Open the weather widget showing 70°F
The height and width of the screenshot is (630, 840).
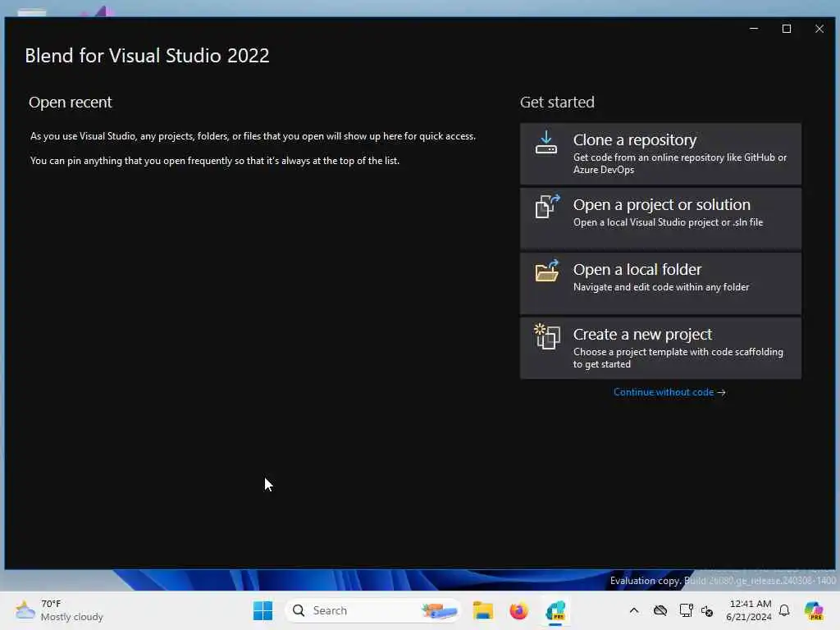point(59,610)
